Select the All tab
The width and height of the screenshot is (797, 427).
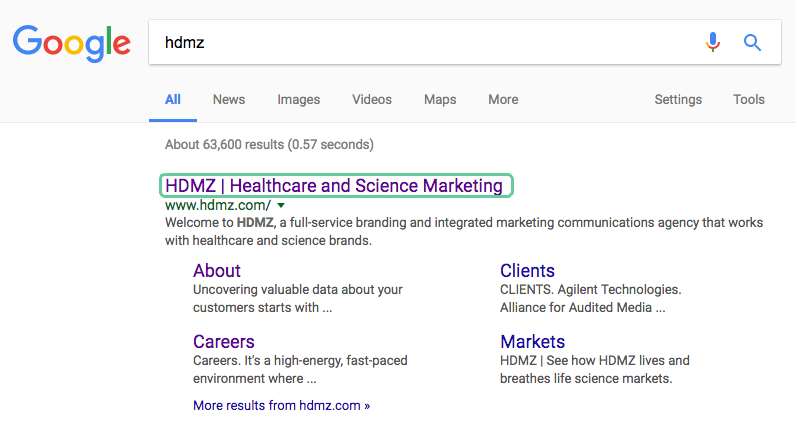[173, 100]
